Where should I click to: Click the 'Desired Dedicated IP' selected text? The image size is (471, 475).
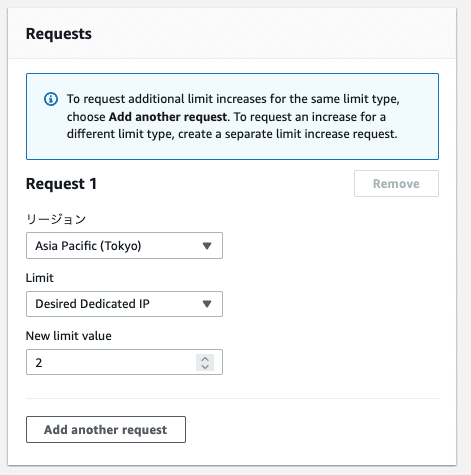click(92, 304)
